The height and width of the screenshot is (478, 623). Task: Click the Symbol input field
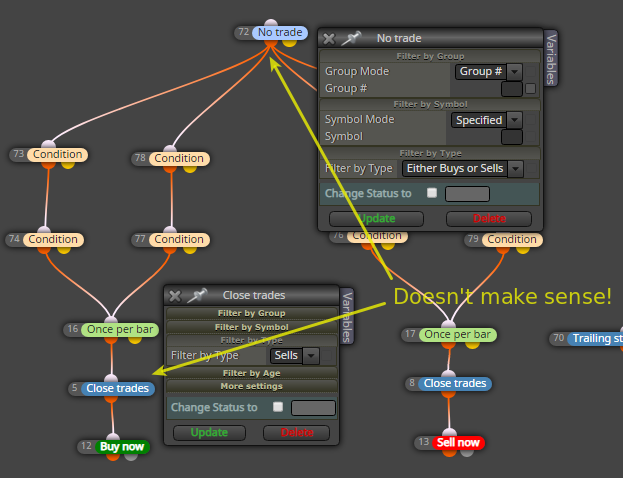(x=512, y=137)
